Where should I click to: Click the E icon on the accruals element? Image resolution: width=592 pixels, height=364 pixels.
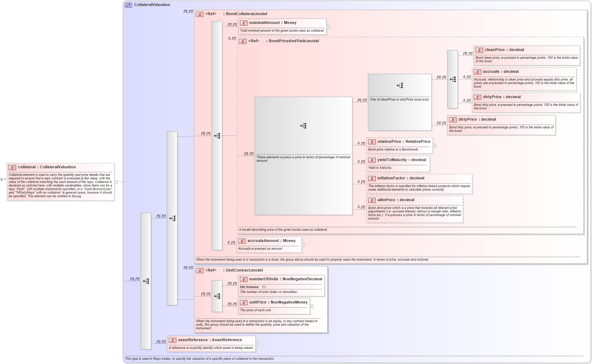click(x=478, y=71)
